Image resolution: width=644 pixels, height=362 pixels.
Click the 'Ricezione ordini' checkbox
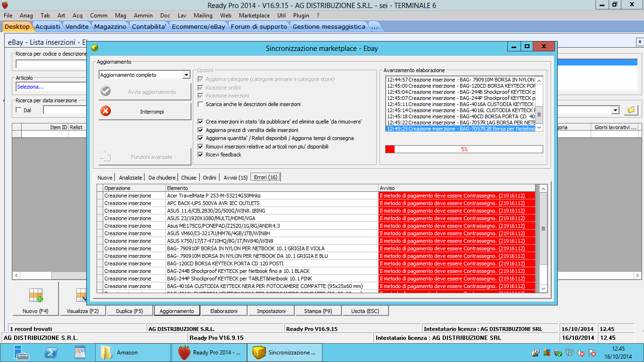(201, 88)
